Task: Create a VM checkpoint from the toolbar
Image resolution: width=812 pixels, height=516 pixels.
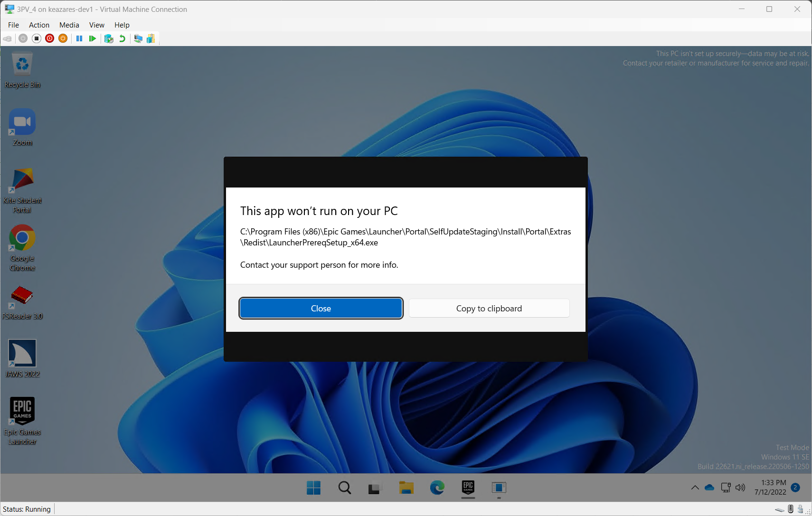Action: pos(109,38)
